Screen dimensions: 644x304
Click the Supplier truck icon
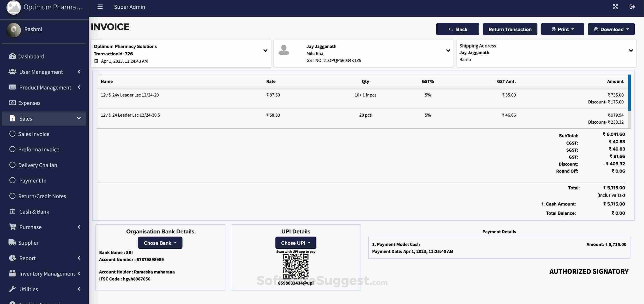pos(12,242)
